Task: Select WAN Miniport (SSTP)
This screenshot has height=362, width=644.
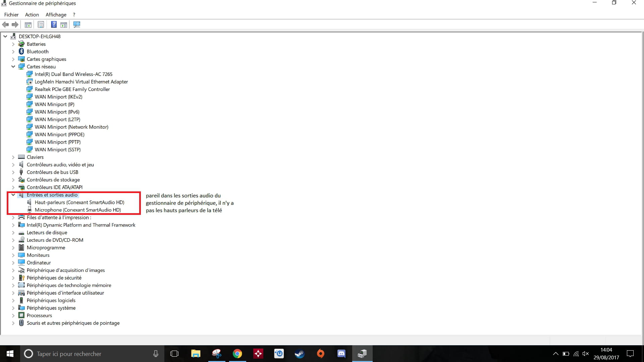Action: (x=58, y=149)
